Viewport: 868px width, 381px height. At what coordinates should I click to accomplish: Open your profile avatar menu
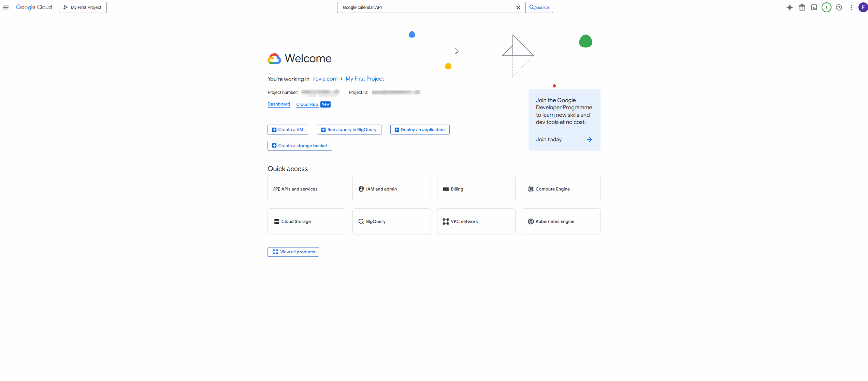pyautogui.click(x=863, y=7)
